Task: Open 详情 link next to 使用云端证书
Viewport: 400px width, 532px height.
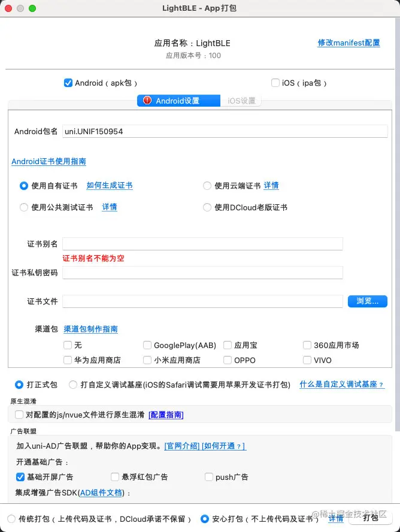Action: [x=271, y=185]
